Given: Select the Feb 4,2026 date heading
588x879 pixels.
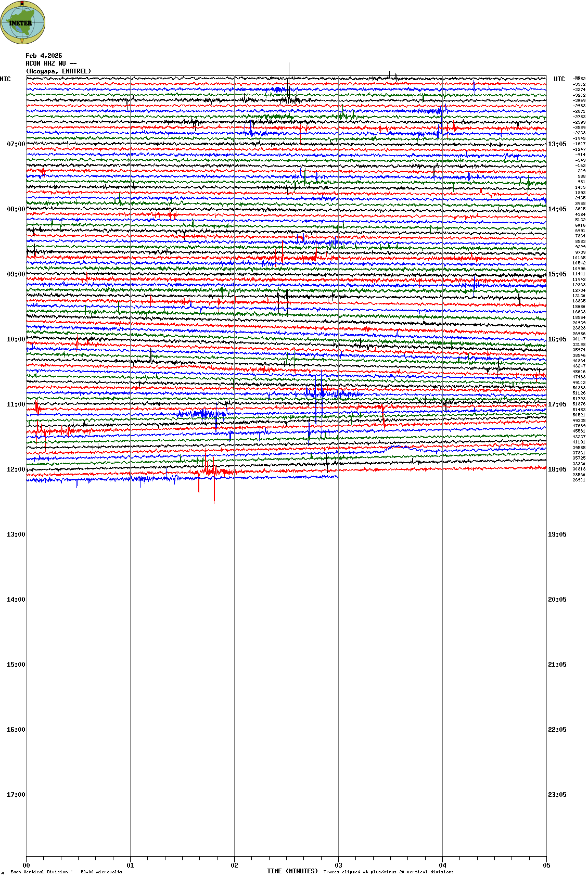Looking at the screenshot, I should pos(44,56).
